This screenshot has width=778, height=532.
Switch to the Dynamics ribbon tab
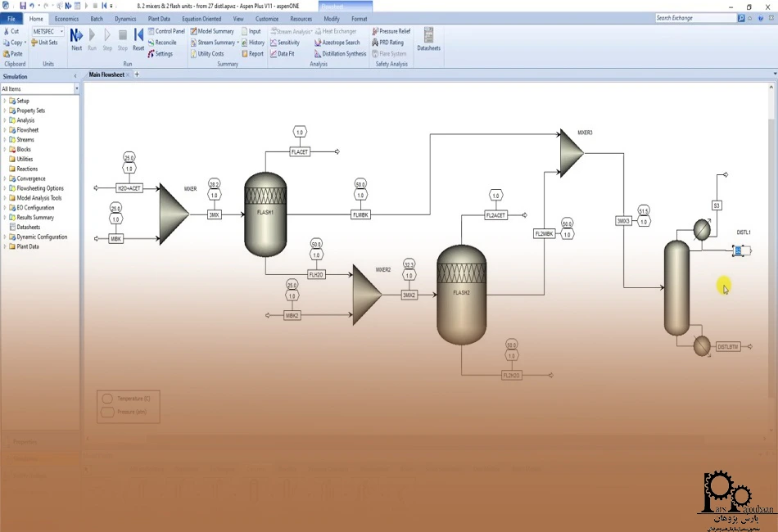point(125,18)
